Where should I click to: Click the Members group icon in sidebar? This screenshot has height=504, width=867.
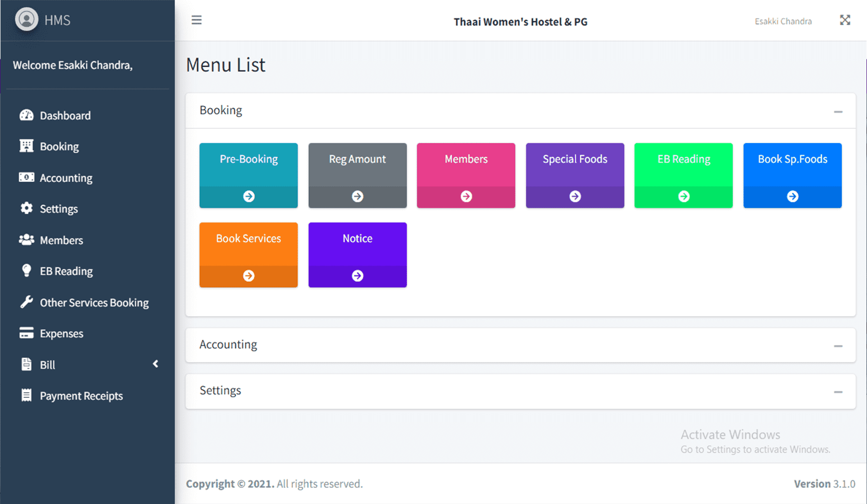point(26,239)
